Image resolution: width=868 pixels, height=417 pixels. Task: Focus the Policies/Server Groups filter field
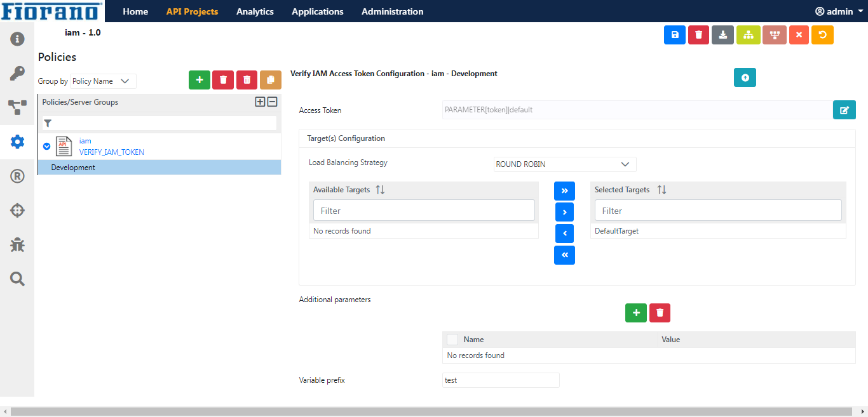159,123
